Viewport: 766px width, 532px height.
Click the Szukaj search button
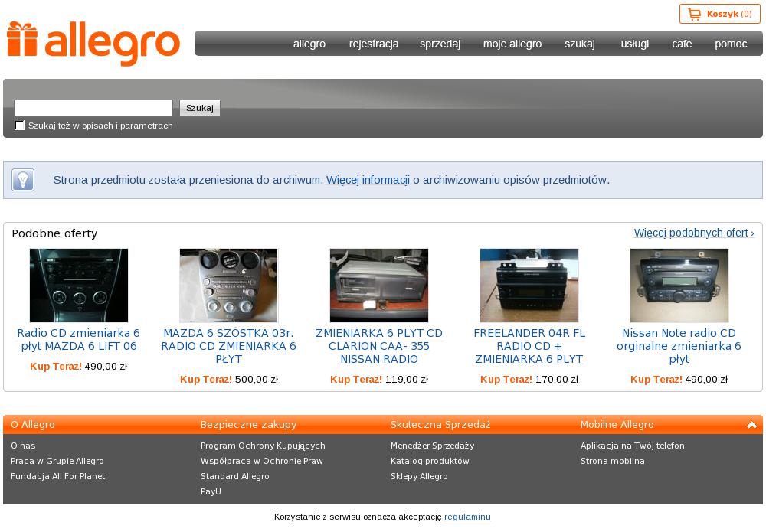(x=200, y=108)
